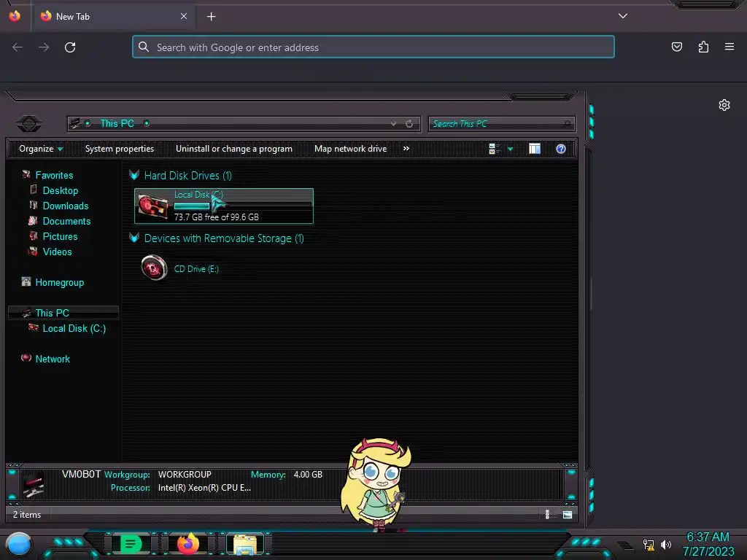Select the Local Disk (C:) drive tile
This screenshot has height=560, width=747.
click(x=224, y=206)
